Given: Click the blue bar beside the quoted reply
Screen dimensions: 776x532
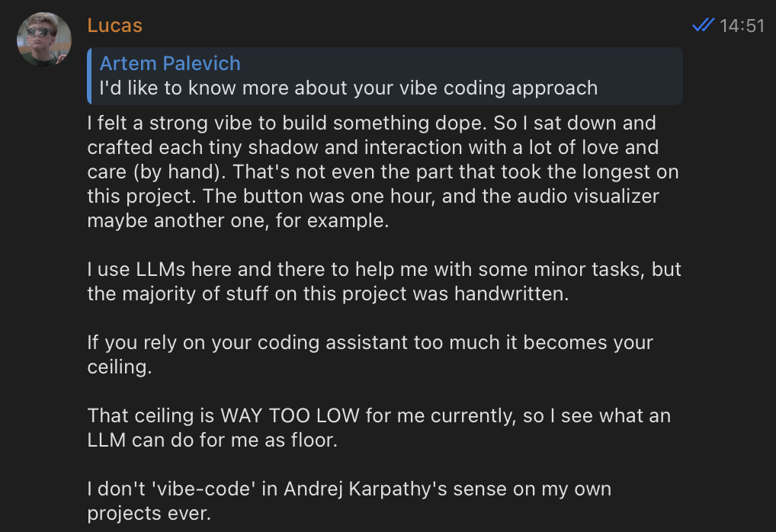Looking at the screenshot, I should (90, 75).
